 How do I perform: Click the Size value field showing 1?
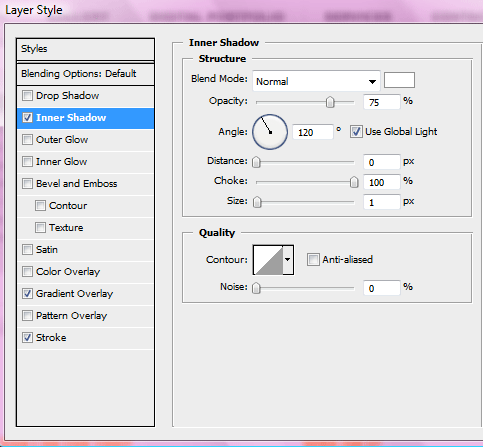381,202
